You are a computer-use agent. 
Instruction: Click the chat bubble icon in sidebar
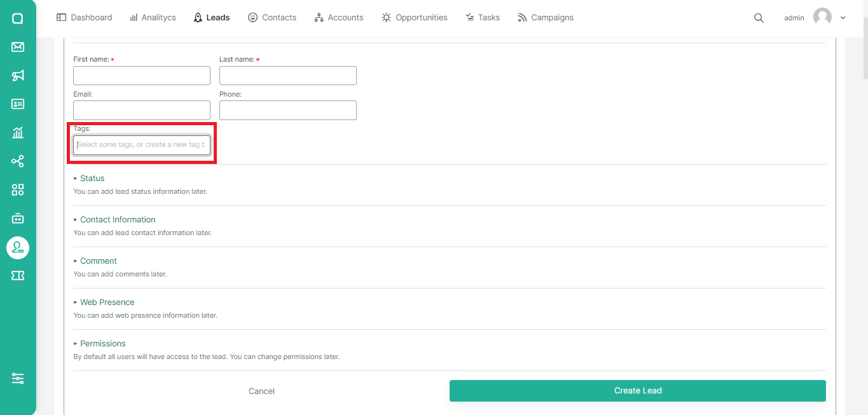point(18,18)
